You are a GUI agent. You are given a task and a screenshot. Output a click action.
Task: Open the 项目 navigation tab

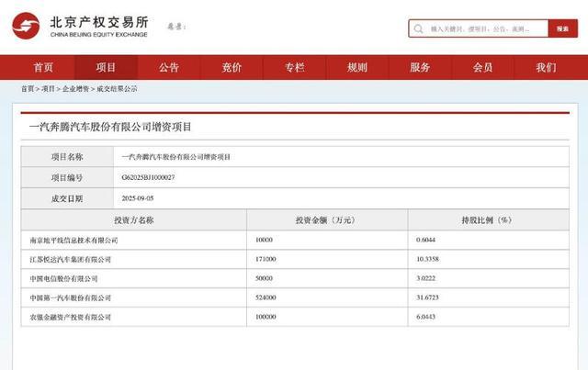[x=107, y=67]
